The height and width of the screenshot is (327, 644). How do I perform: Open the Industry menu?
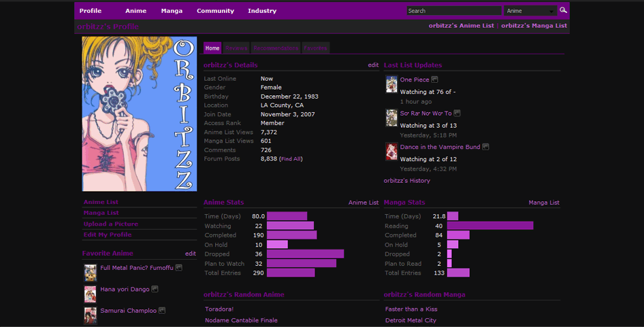tap(262, 11)
